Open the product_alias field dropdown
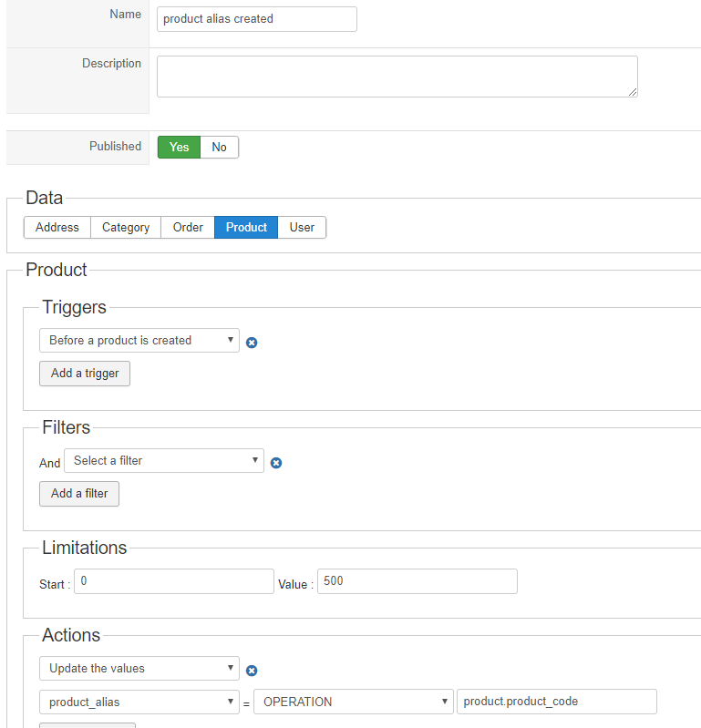 139,702
